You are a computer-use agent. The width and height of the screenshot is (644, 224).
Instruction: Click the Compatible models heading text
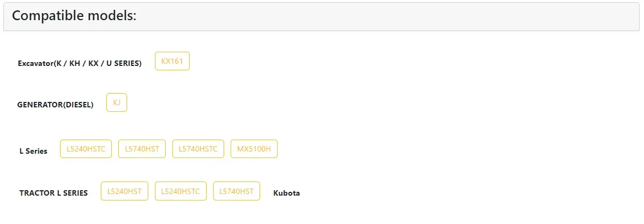[x=74, y=16]
